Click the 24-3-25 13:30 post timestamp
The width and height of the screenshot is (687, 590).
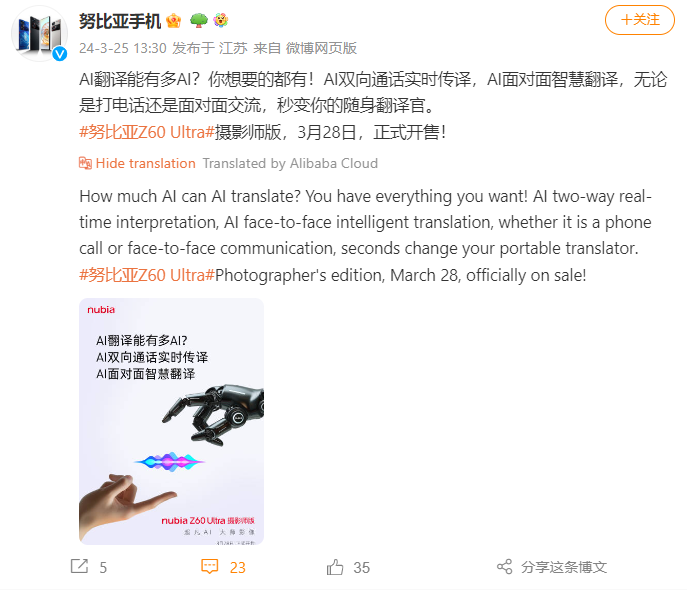(x=123, y=48)
